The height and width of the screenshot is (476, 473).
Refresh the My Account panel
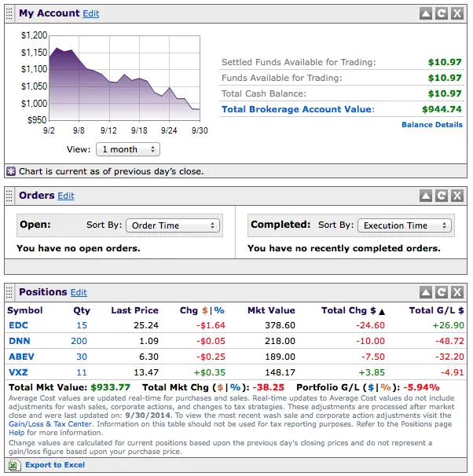(442, 13)
